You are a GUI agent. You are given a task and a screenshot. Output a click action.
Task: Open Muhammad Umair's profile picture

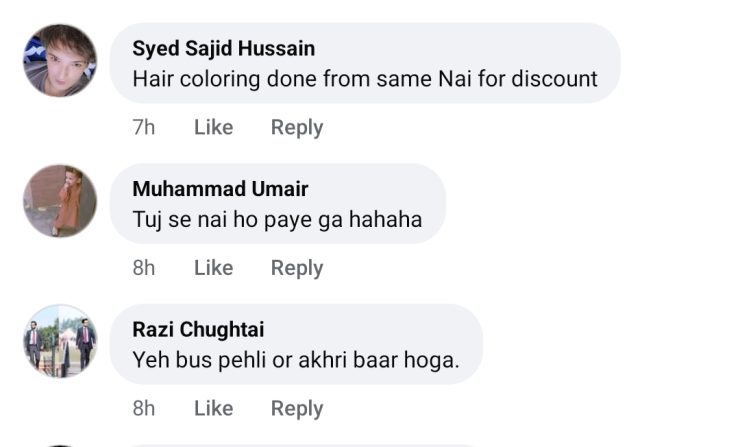[x=60, y=201]
